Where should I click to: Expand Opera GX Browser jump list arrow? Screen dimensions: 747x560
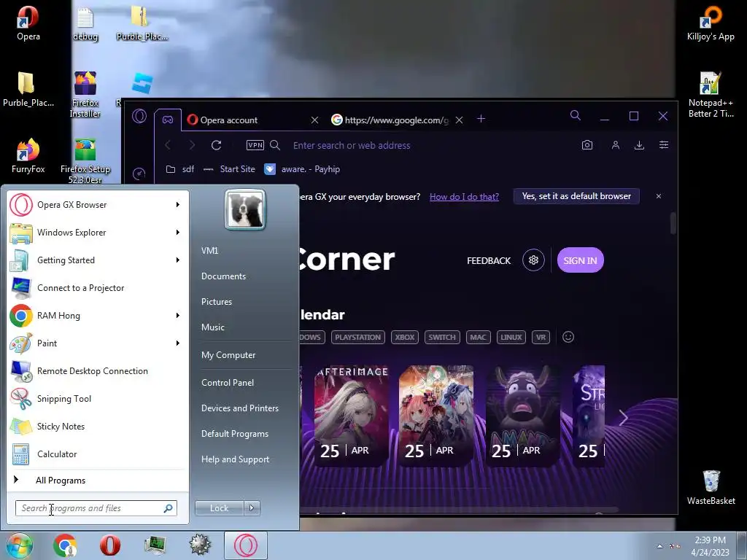(x=178, y=205)
